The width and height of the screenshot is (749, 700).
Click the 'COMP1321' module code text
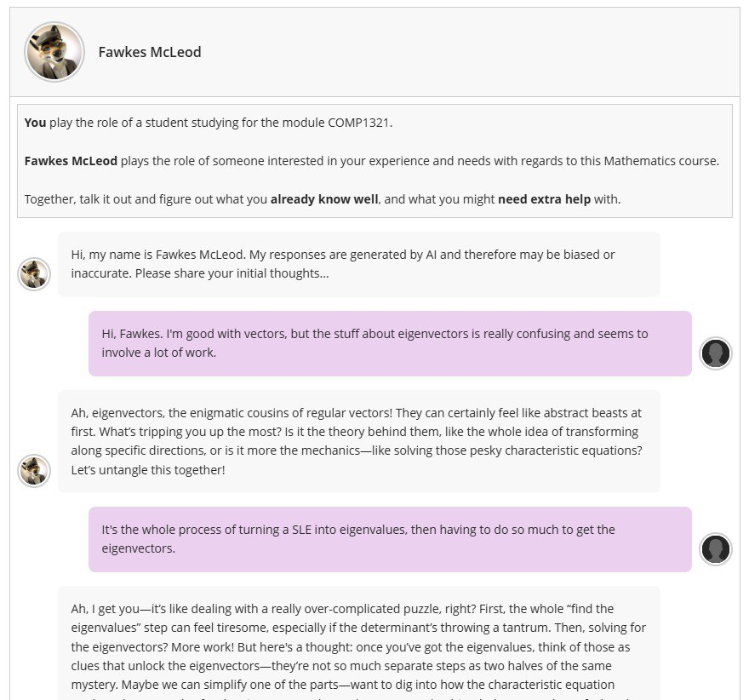click(x=359, y=123)
